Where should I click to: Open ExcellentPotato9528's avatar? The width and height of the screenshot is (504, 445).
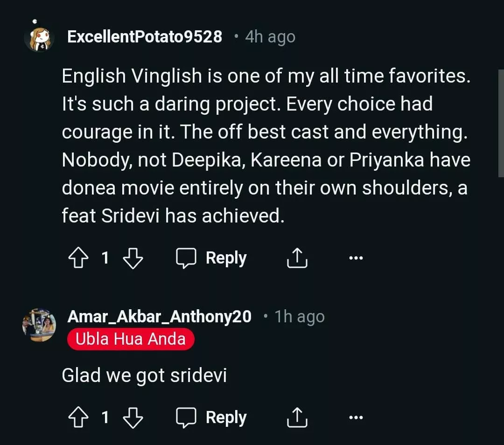pos(39,36)
